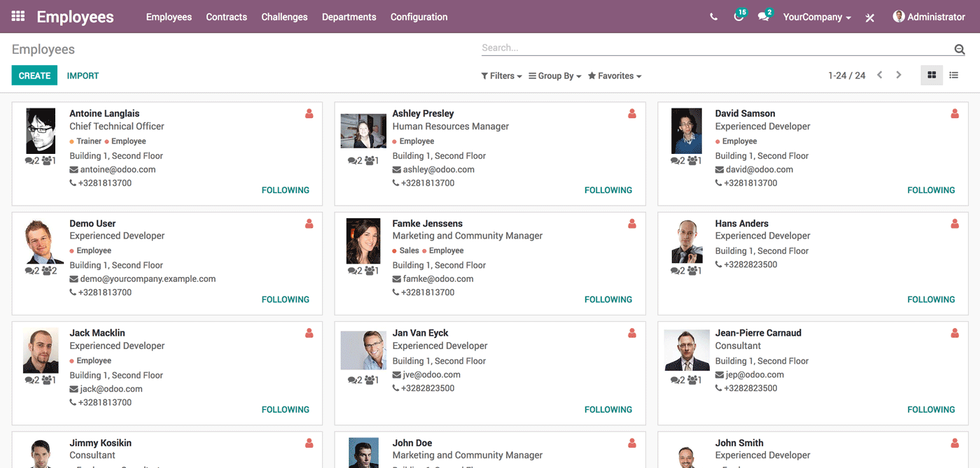Viewport: 980px width, 468px height.
Task: Go to the previous page arrow
Action: tap(880, 76)
